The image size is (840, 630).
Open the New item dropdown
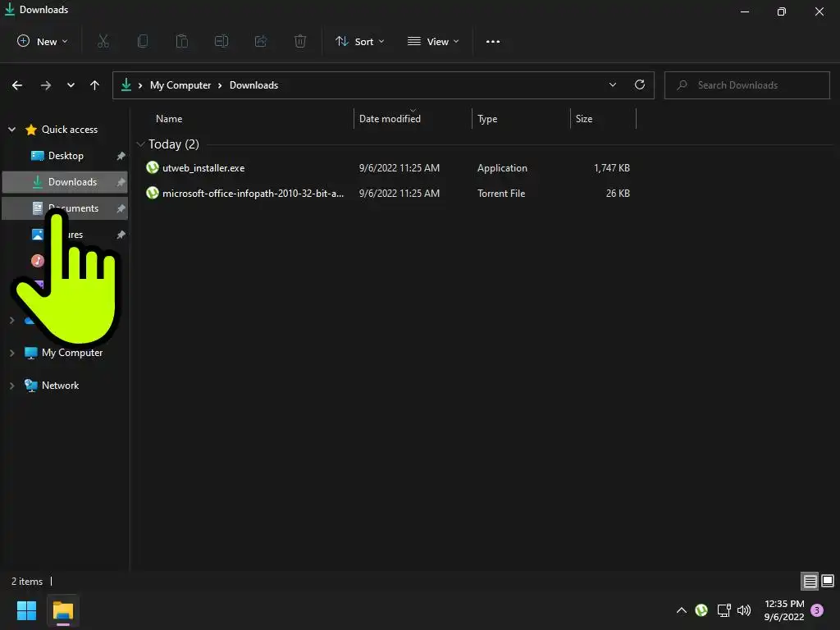coord(43,41)
